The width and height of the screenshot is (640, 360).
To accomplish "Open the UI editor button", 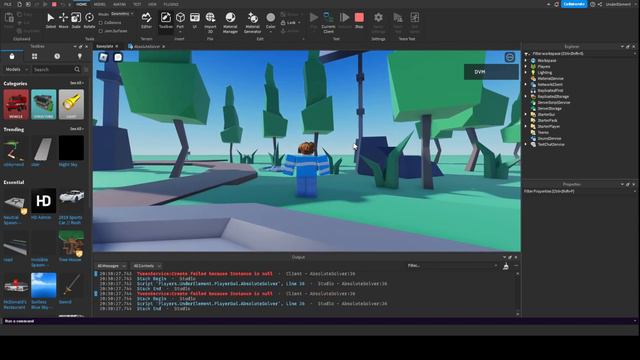I will 195,20.
